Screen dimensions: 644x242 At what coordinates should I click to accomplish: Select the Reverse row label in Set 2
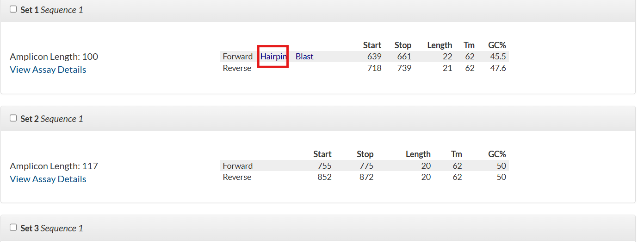237,177
